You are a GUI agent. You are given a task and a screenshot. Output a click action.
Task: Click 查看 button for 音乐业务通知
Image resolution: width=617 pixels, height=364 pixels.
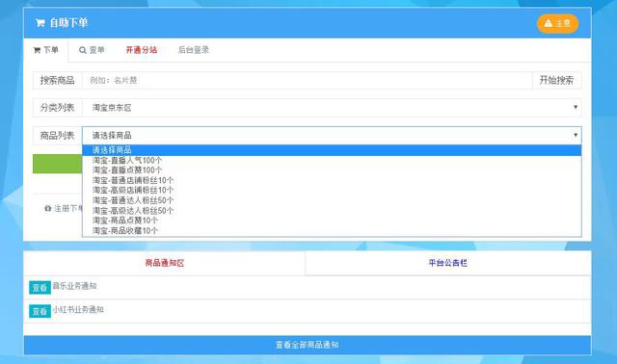click(x=40, y=288)
